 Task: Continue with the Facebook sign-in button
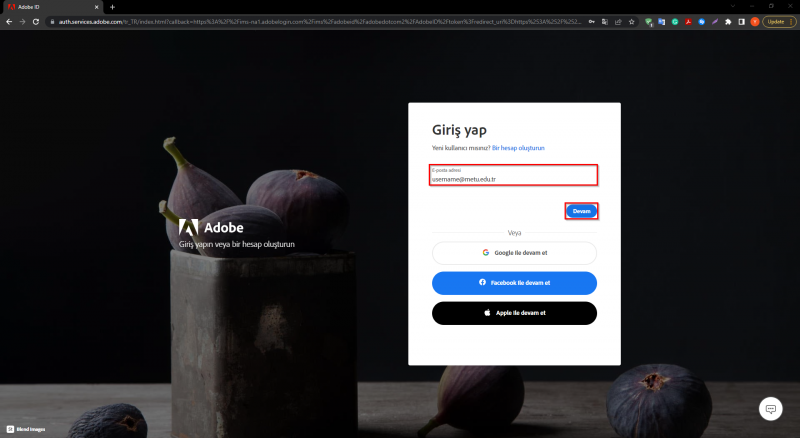514,283
